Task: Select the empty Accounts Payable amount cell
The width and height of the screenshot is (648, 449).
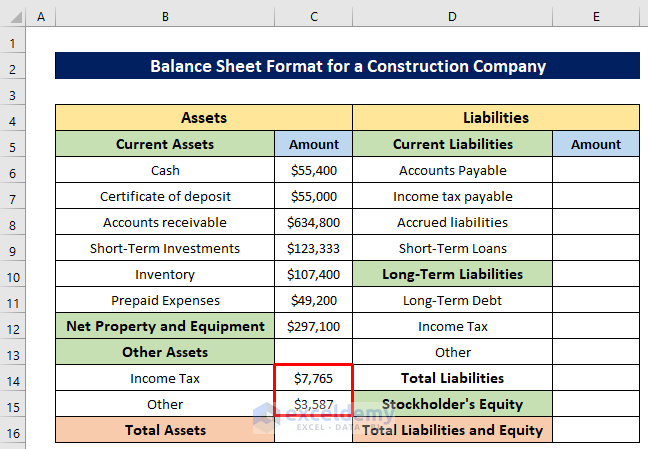Action: point(595,171)
